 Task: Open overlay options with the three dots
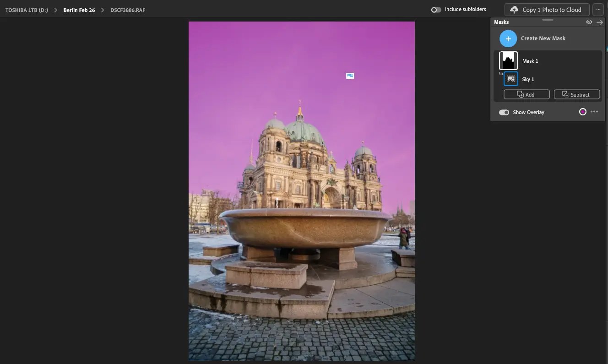click(594, 112)
